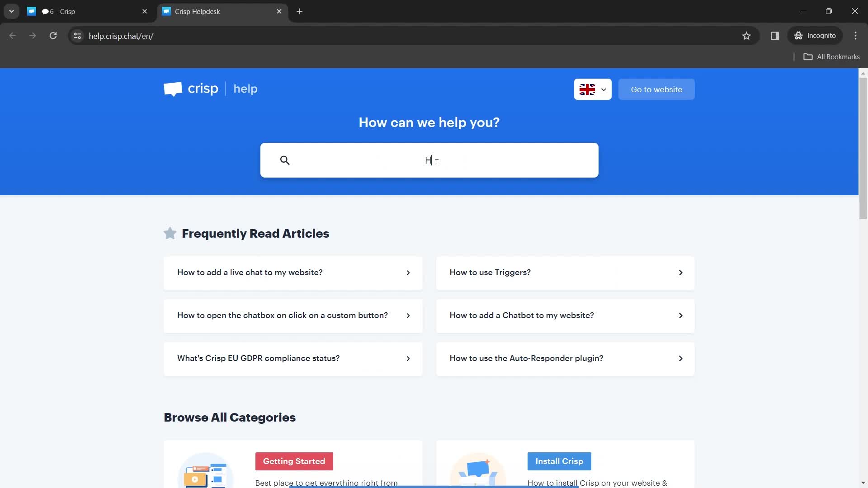The width and height of the screenshot is (868, 488).
Task: Open the Crisp EU GDPR compliance article
Action: coord(293,358)
